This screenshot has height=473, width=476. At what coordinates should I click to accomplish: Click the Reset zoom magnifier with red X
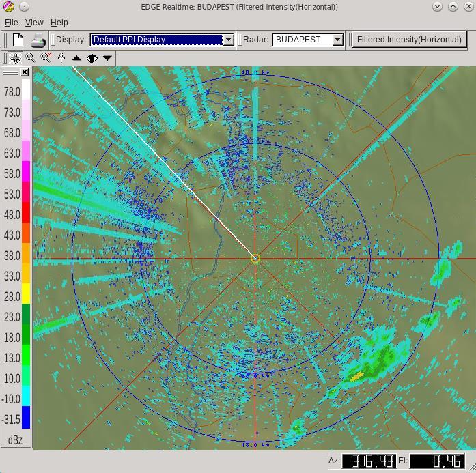(46, 57)
